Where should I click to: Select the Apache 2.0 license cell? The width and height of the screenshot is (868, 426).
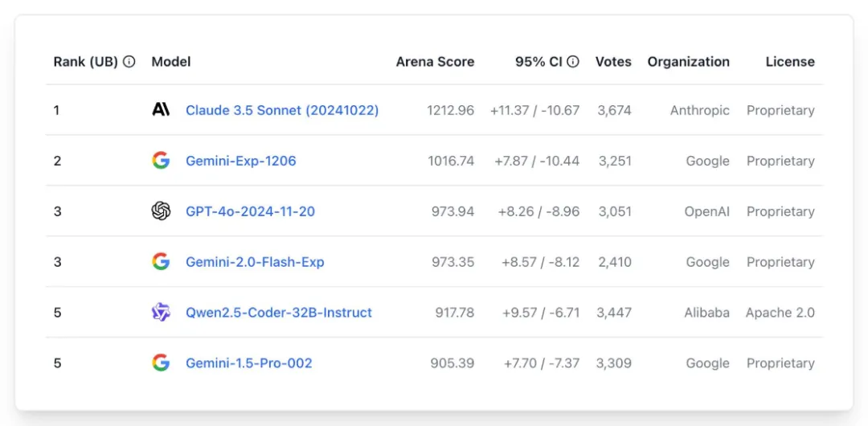tap(780, 313)
